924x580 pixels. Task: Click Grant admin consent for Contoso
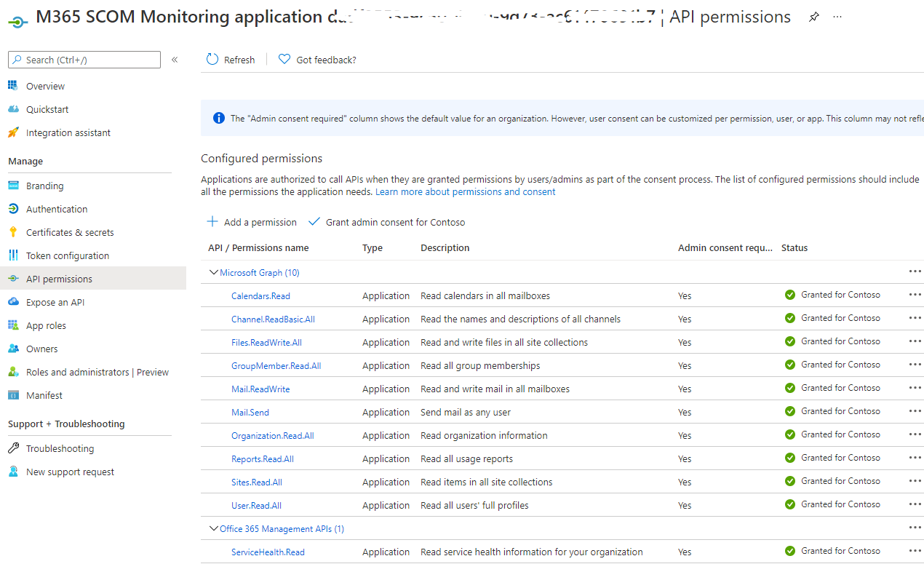387,222
